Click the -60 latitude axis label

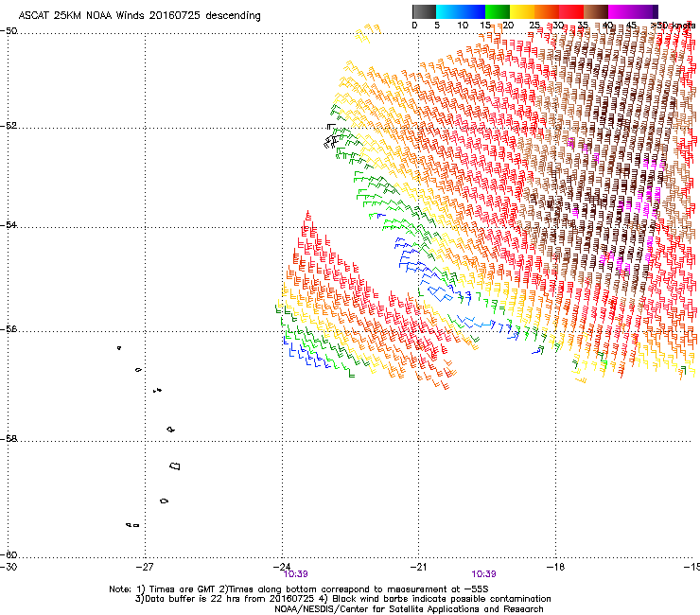click(9, 554)
